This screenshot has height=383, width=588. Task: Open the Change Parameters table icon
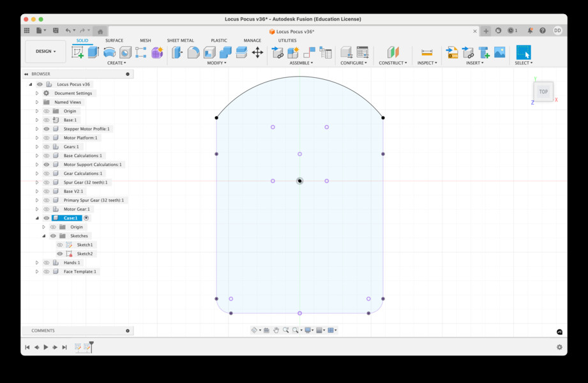pyautogui.click(x=363, y=52)
